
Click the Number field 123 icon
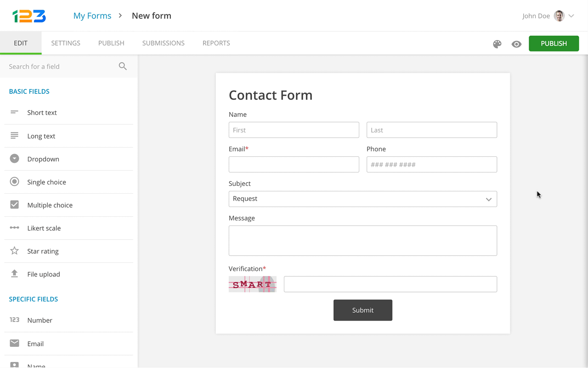pyautogui.click(x=15, y=320)
